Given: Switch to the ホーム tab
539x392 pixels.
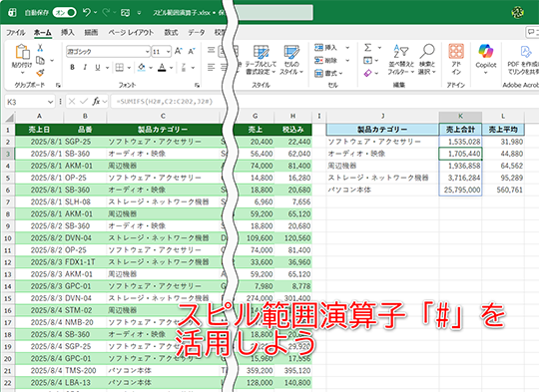Looking at the screenshot, I should [43, 33].
